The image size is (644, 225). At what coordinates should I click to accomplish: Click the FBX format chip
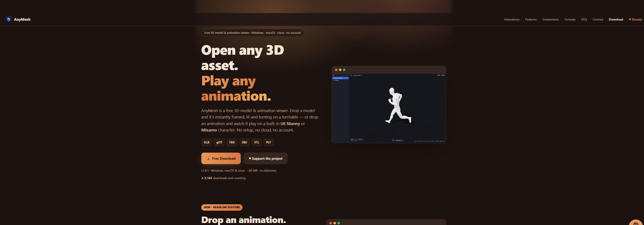232,142
